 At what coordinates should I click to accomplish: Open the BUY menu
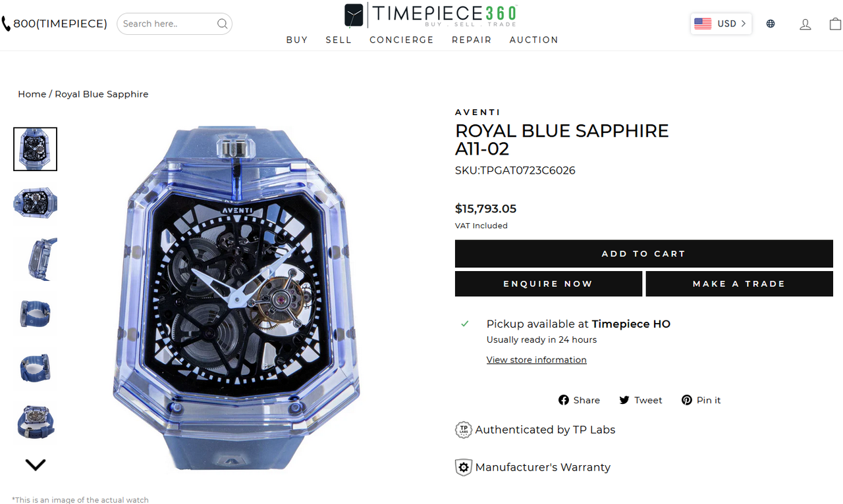click(x=297, y=39)
